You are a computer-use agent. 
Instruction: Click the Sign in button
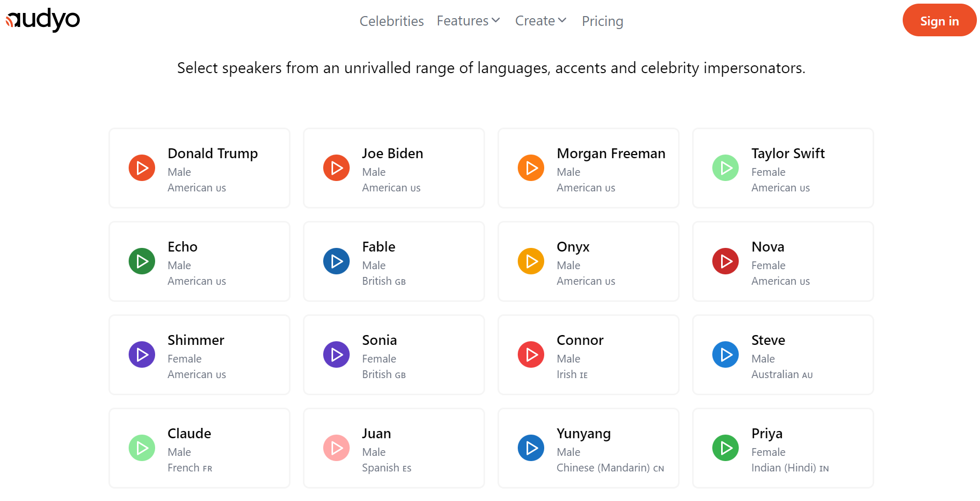[x=939, y=21]
